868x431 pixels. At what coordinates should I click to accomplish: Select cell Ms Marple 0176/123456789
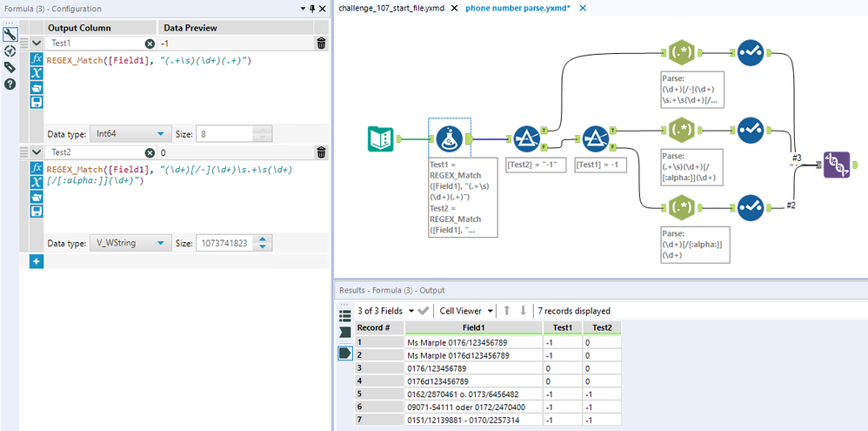point(473,342)
